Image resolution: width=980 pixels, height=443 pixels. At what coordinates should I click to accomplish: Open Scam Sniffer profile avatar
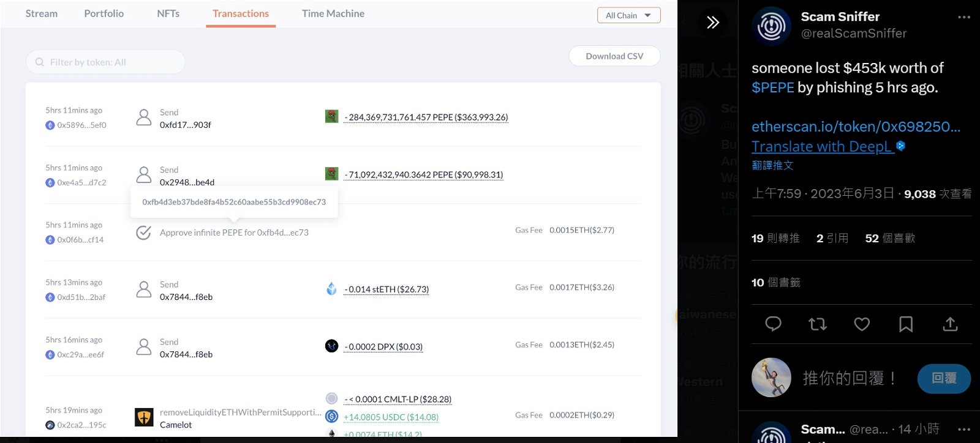(x=772, y=26)
